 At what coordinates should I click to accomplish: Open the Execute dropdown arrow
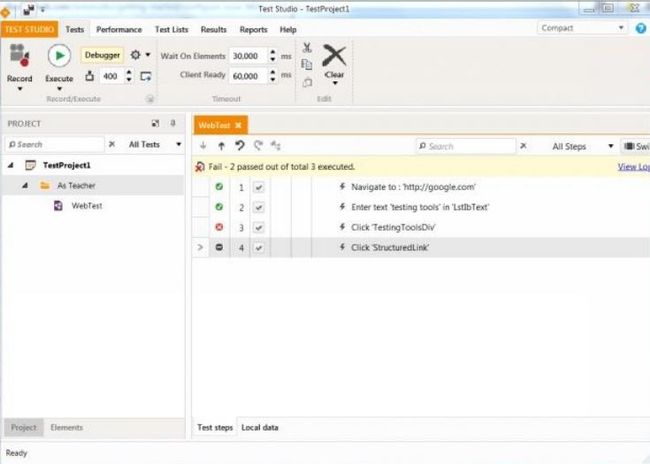coord(59,89)
